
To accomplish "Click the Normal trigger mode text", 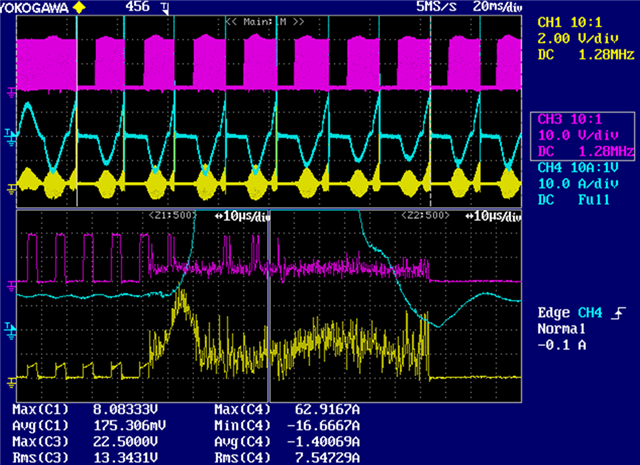I will coord(561,329).
